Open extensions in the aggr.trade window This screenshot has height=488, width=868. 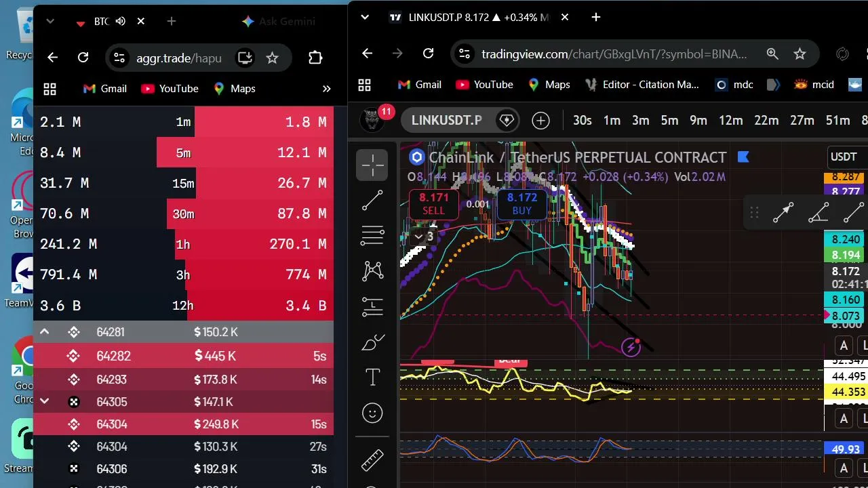[315, 58]
